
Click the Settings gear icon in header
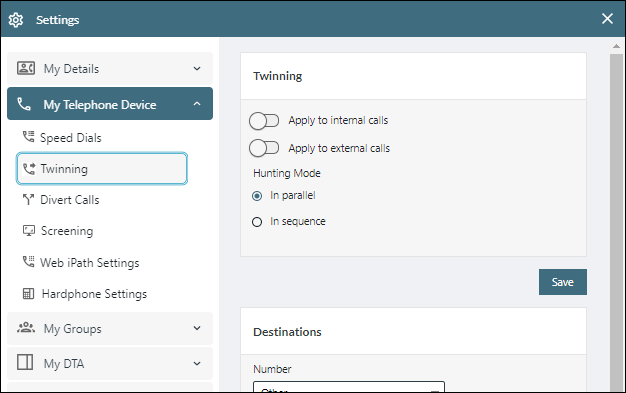click(x=16, y=20)
